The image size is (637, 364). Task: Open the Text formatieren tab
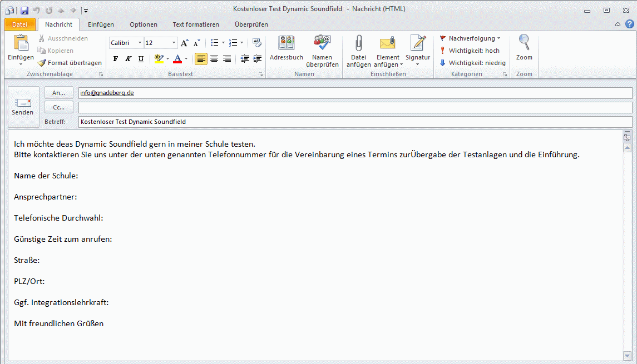196,24
